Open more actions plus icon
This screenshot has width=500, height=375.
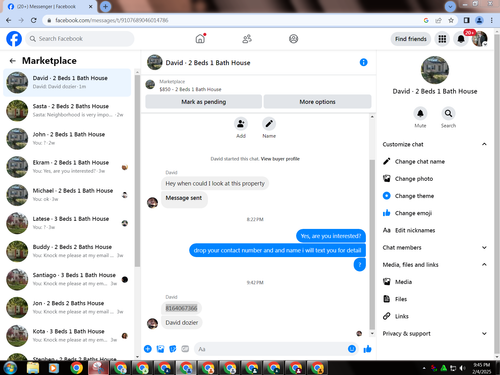[148, 349]
